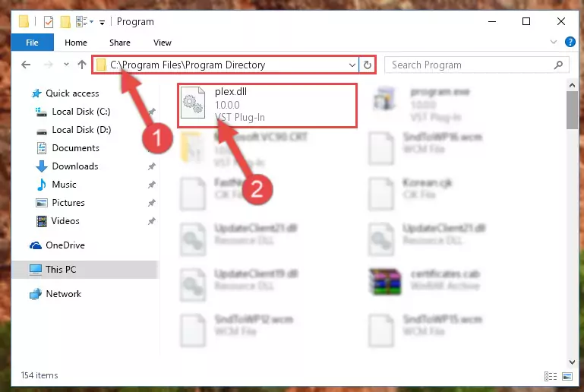The height and width of the screenshot is (392, 584).
Task: Refresh the current folder view
Action: [x=368, y=65]
